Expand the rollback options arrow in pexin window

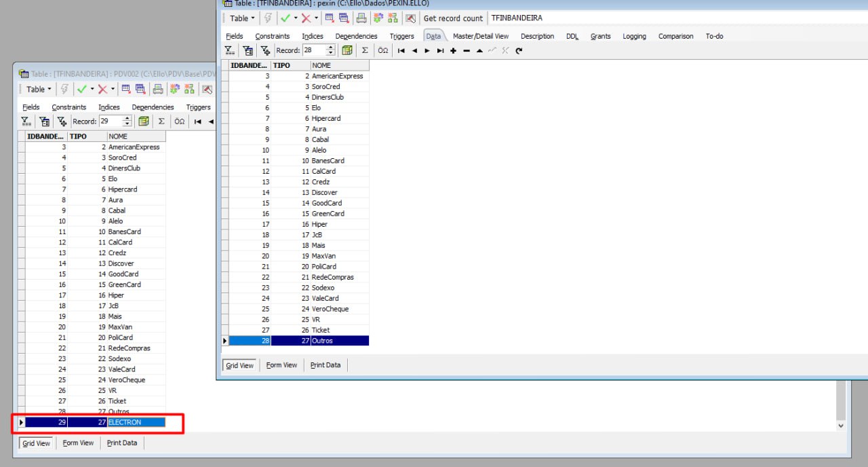click(x=317, y=18)
